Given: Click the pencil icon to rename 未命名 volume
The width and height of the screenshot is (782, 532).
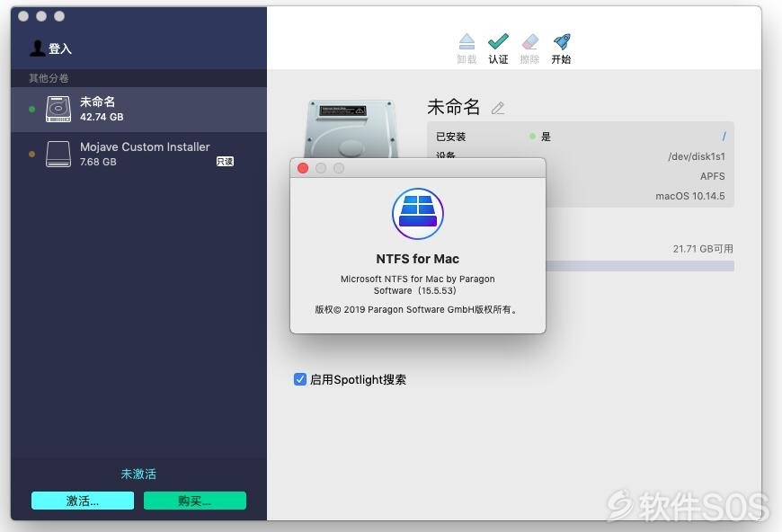Looking at the screenshot, I should [498, 108].
